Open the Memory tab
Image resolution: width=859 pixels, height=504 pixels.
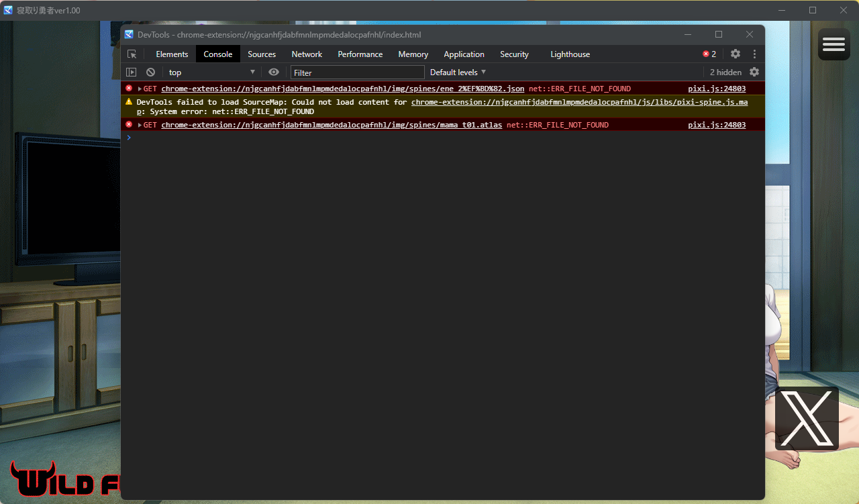(x=413, y=54)
